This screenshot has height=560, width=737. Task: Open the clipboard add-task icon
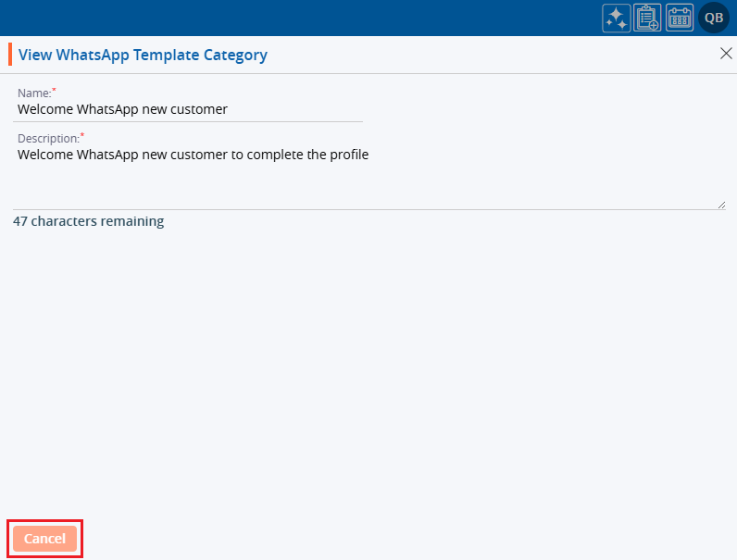647,18
